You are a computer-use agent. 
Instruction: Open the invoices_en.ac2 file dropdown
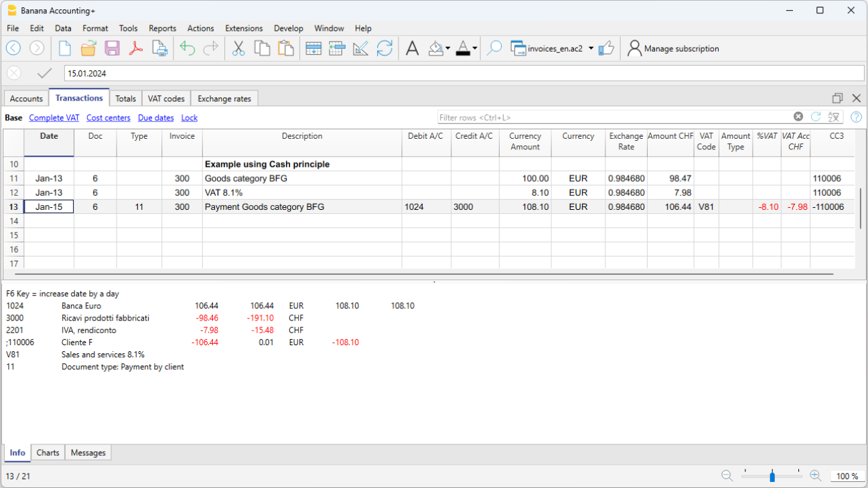pos(591,48)
